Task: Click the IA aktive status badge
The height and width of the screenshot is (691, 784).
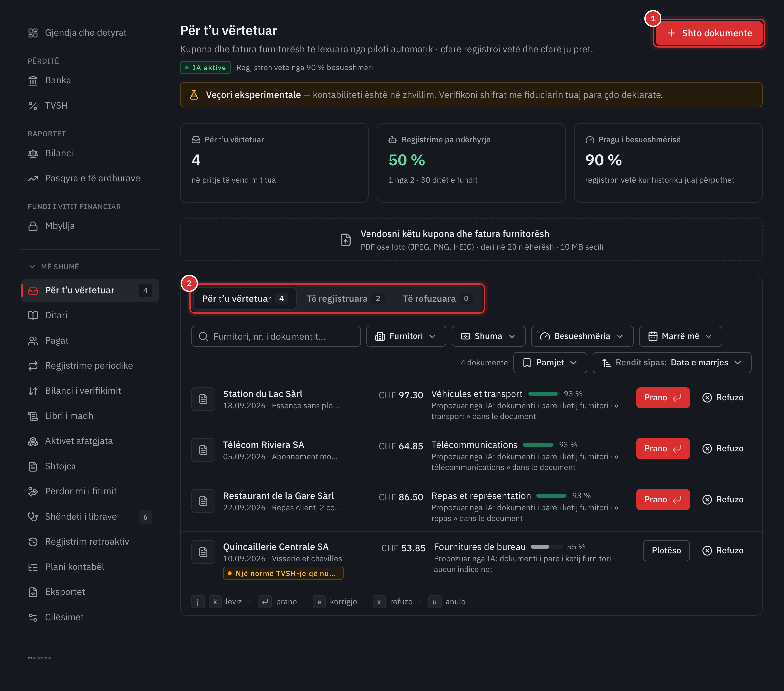Action: point(206,68)
